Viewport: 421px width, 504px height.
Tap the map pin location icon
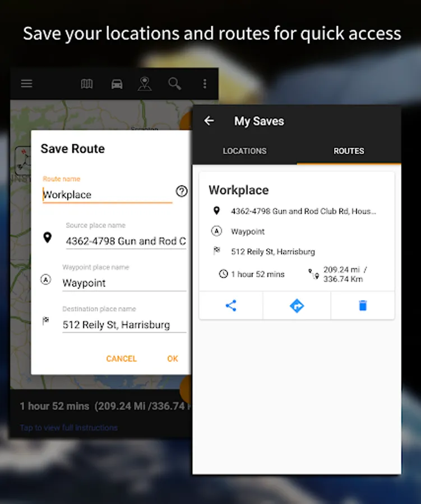(145, 84)
